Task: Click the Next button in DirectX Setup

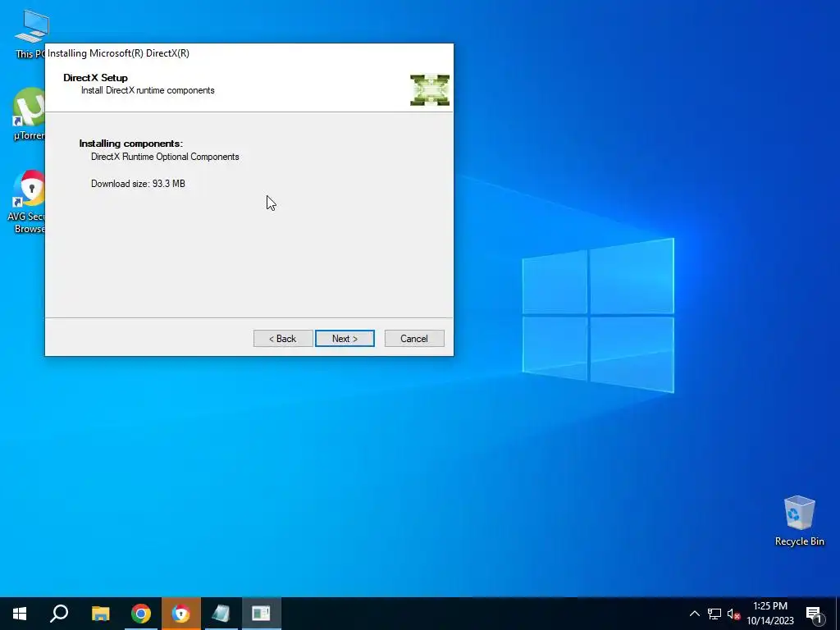Action: click(x=345, y=339)
